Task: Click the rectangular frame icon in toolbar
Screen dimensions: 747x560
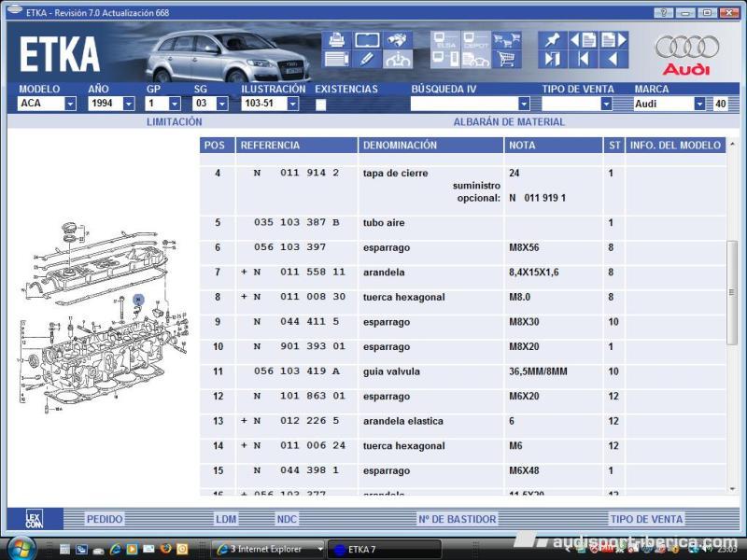Action: tap(367, 40)
